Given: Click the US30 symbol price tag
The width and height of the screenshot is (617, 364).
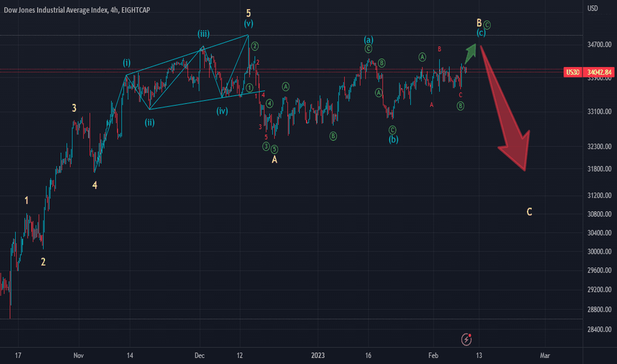Looking at the screenshot, I should click(573, 72).
